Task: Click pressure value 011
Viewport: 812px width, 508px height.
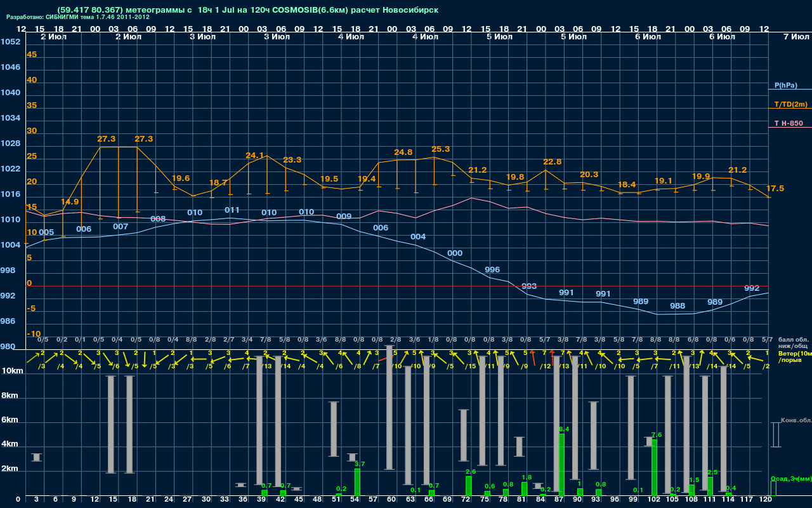Action: pos(232,210)
